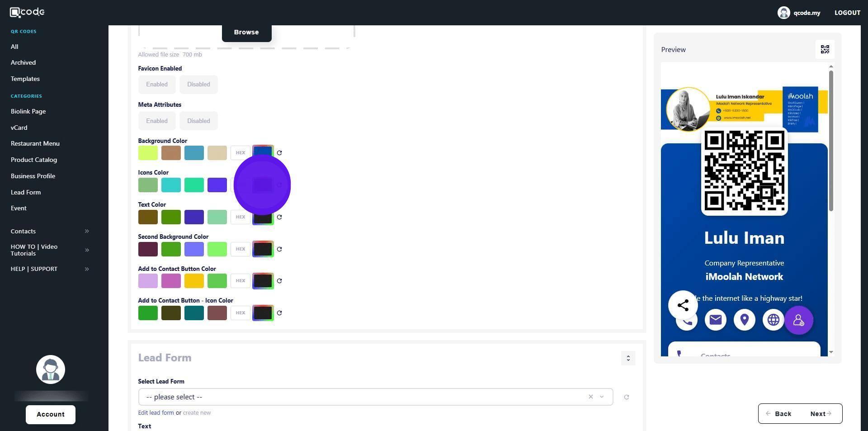Click the Text Color HEX field

coord(241,217)
